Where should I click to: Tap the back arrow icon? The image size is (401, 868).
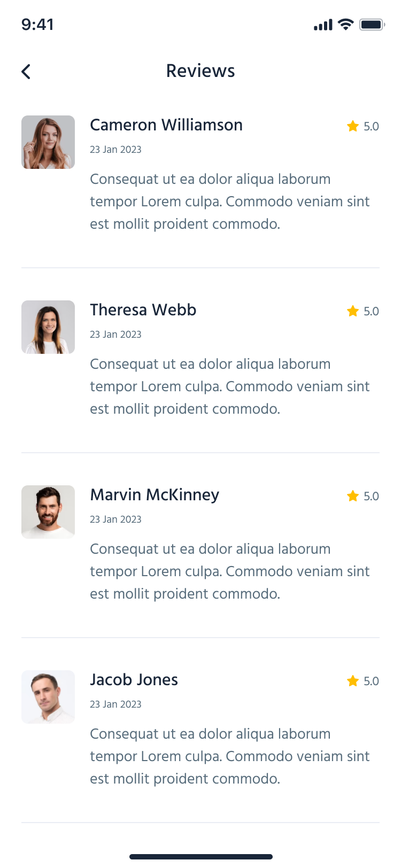click(26, 72)
